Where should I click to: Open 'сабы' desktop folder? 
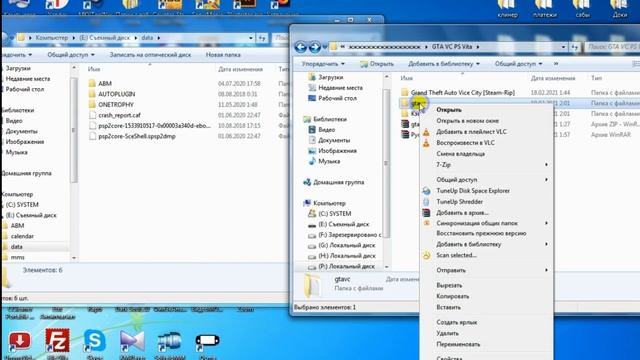click(x=582, y=8)
